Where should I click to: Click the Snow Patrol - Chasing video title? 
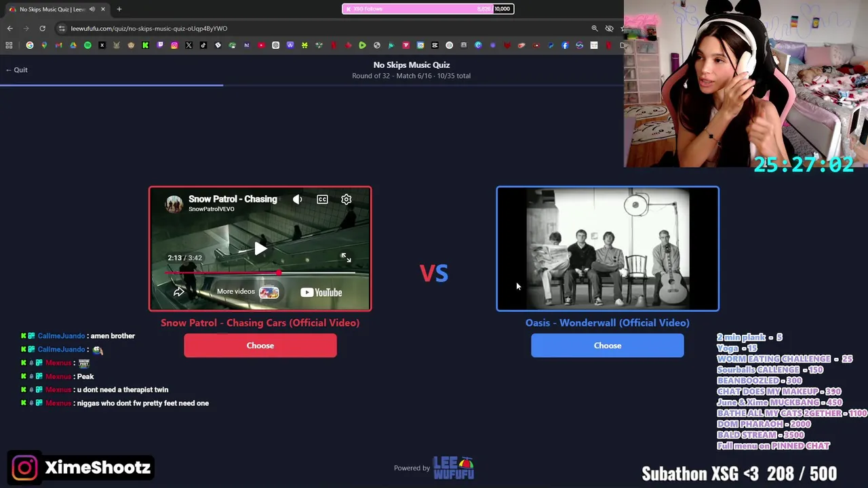click(233, 199)
